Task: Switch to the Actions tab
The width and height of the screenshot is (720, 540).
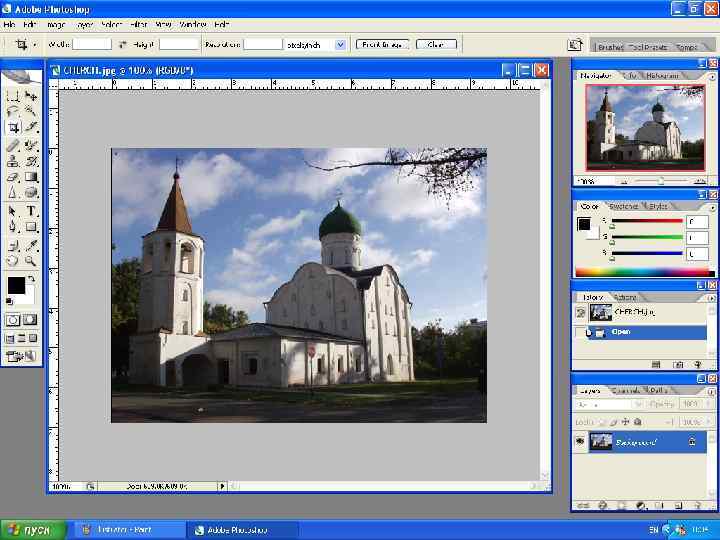Action: pyautogui.click(x=624, y=297)
